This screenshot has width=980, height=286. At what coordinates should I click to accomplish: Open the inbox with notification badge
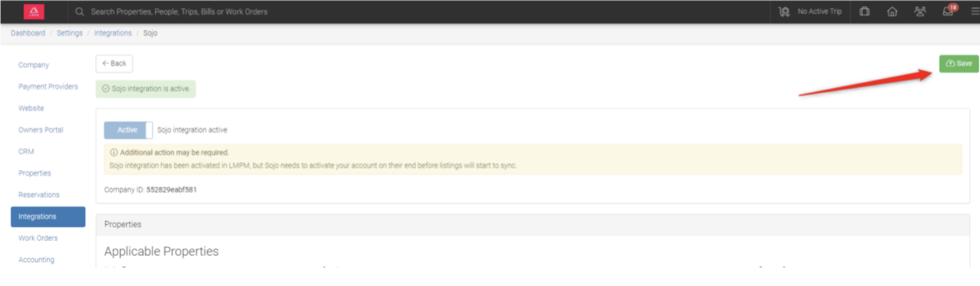[x=948, y=12]
